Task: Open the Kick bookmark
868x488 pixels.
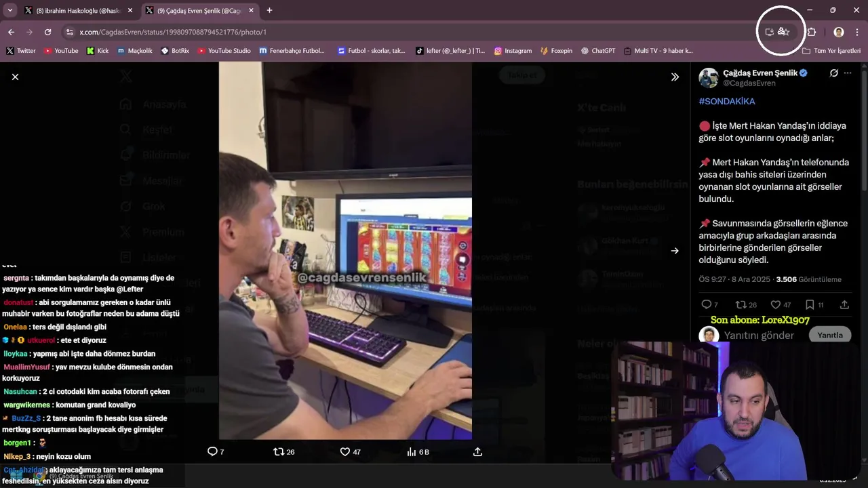Action: [x=98, y=51]
